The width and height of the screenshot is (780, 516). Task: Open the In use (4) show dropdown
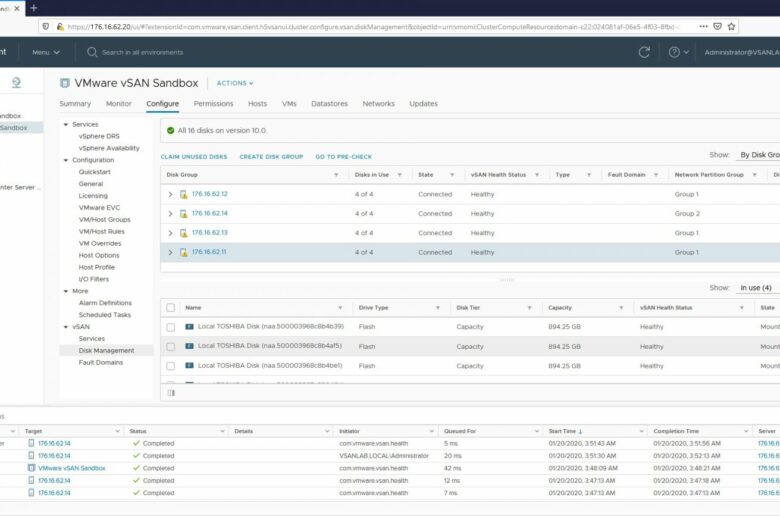pos(756,288)
